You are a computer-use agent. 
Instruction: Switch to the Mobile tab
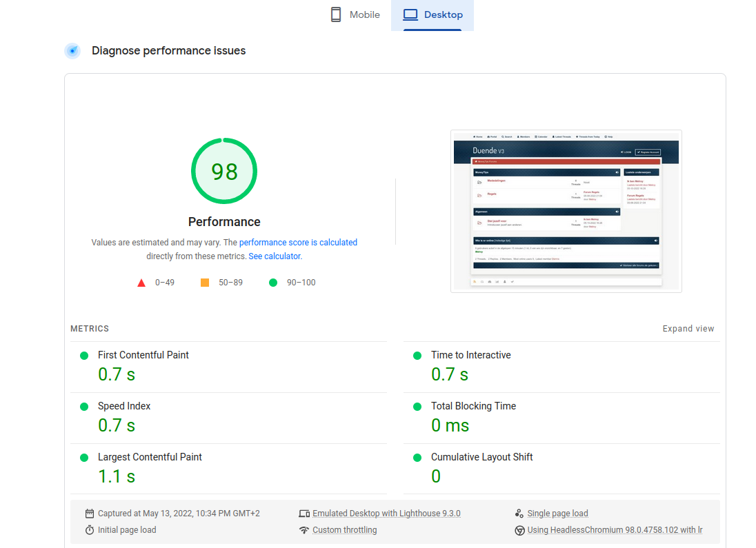pos(355,15)
